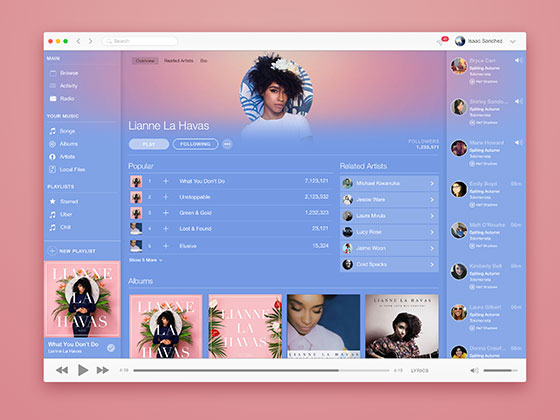Open the Uber playlist
The width and height of the screenshot is (560, 420).
click(x=61, y=214)
